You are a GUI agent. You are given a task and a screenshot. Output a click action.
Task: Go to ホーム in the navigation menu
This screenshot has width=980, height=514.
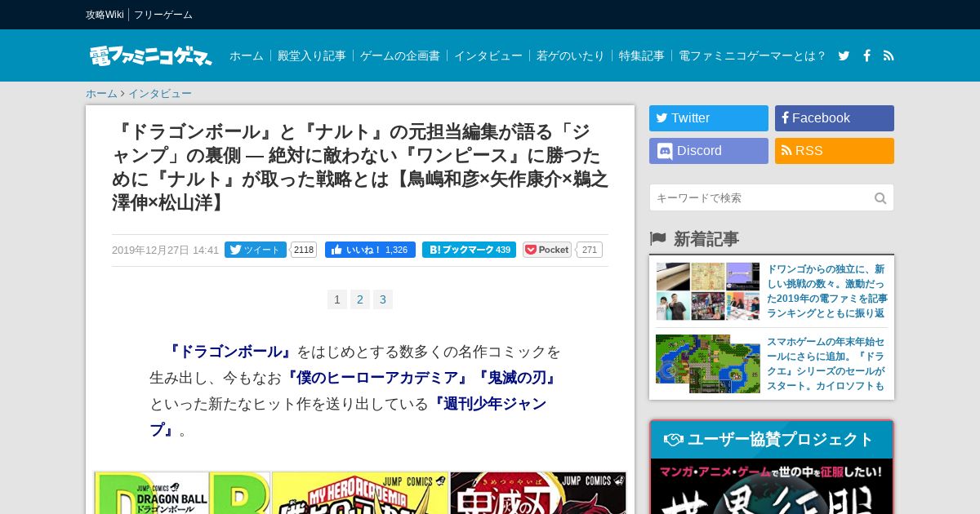coord(247,55)
